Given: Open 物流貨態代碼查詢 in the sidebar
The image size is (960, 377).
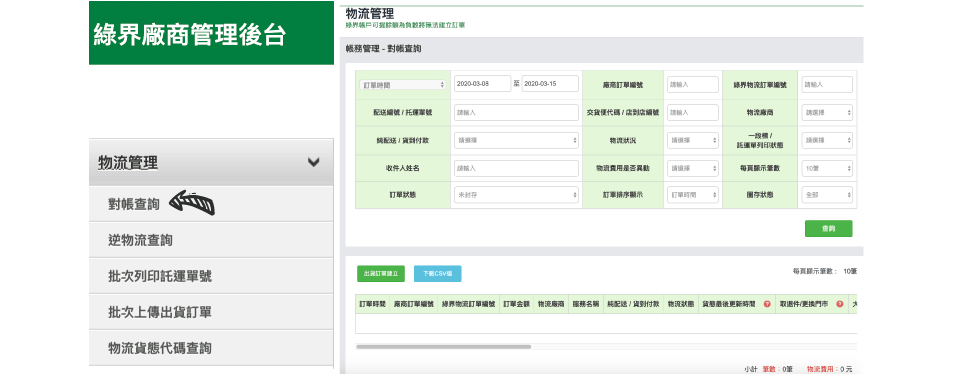Looking at the screenshot, I should pyautogui.click(x=211, y=348).
